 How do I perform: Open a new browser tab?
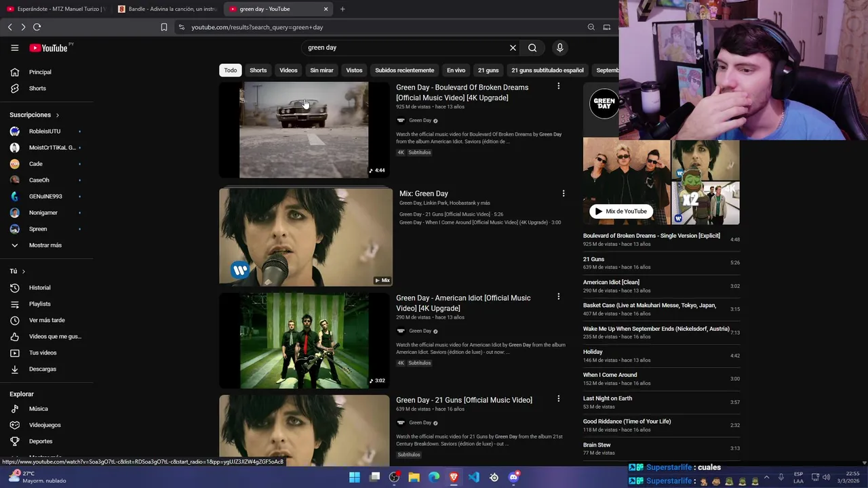(342, 9)
